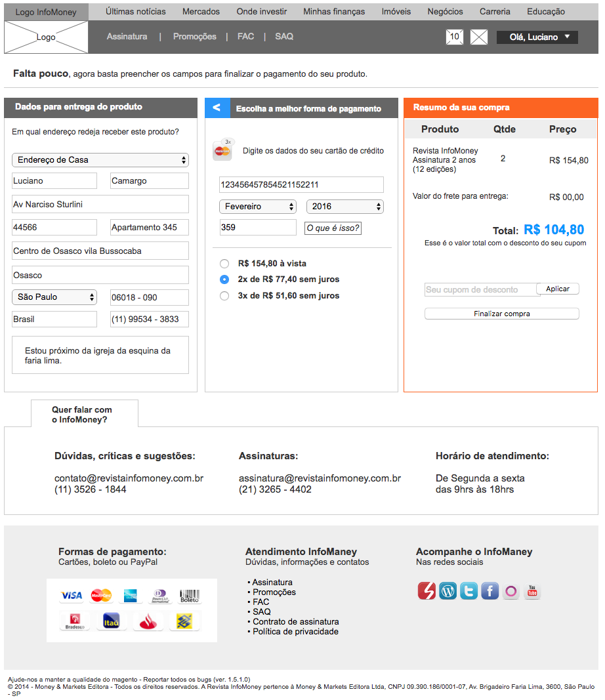Click the delivery note text area
The image size is (605, 700).
coord(100,355)
